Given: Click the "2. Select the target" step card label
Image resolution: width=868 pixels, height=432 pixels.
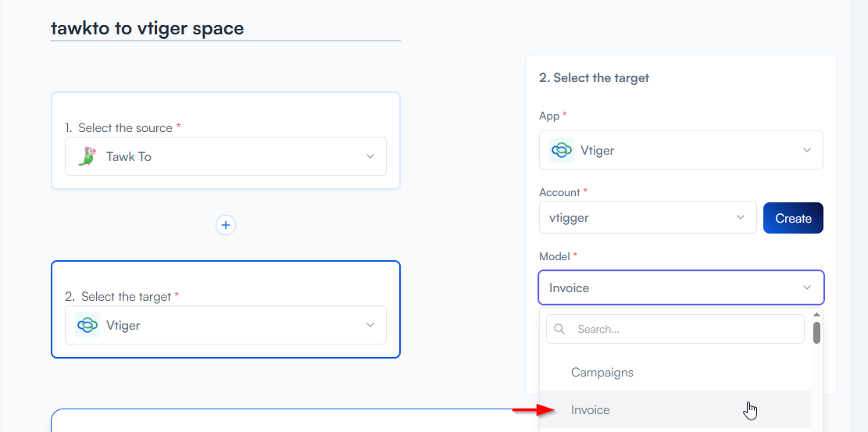Looking at the screenshot, I should (x=125, y=296).
